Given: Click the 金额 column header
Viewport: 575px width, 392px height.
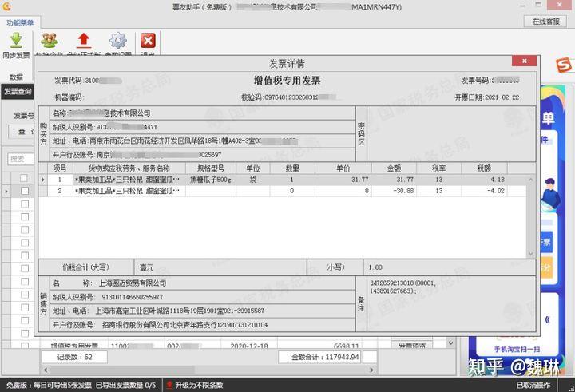Looking at the screenshot, I should (394, 168).
